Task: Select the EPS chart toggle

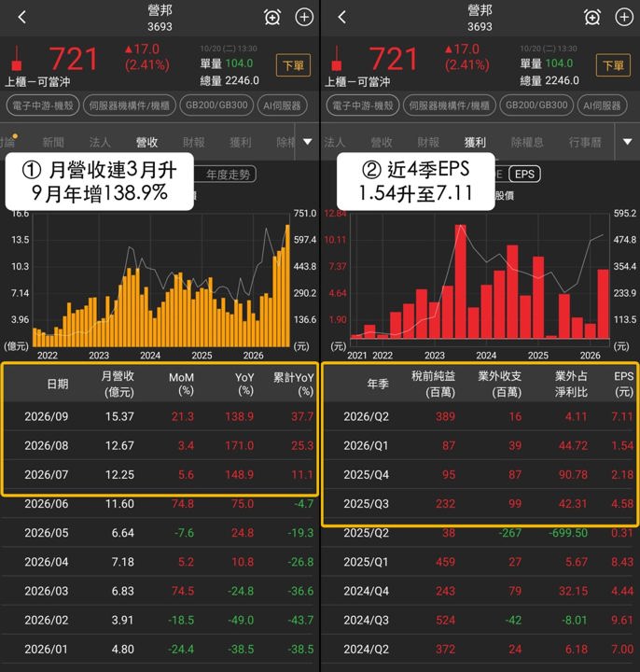Action: [x=524, y=174]
